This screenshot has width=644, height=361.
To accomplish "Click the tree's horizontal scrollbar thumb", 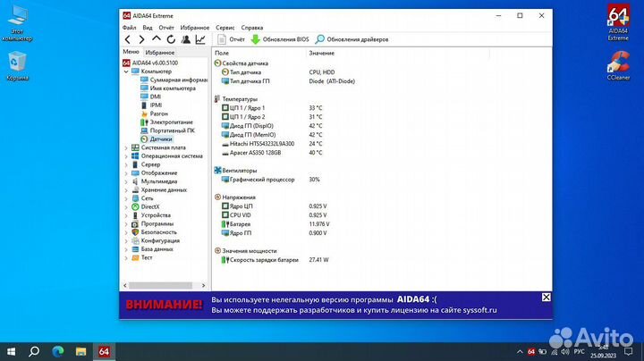I will click(160, 286).
